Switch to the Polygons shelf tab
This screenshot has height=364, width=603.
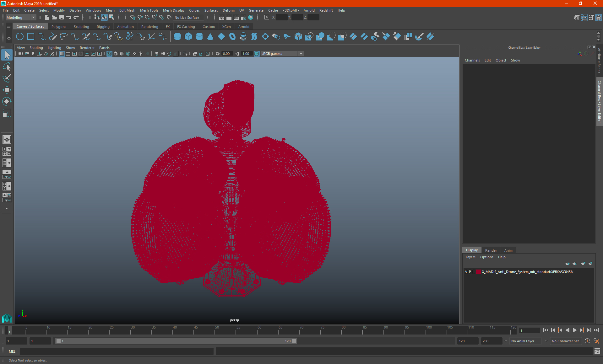click(59, 27)
